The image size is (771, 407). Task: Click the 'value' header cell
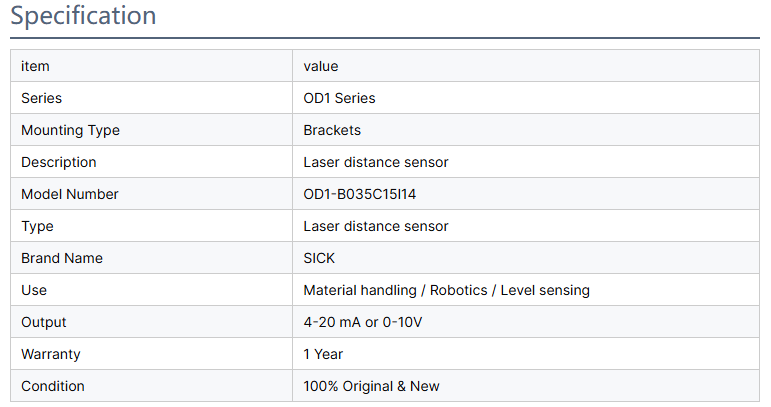click(x=321, y=66)
